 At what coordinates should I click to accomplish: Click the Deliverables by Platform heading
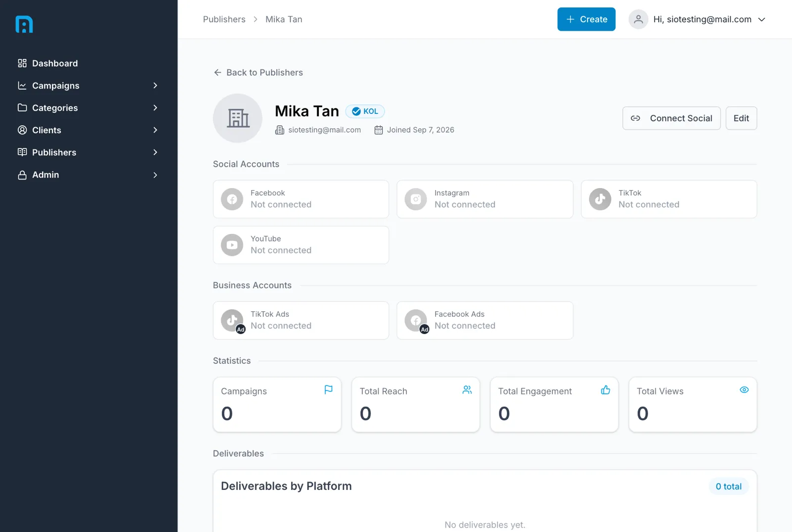(286, 486)
